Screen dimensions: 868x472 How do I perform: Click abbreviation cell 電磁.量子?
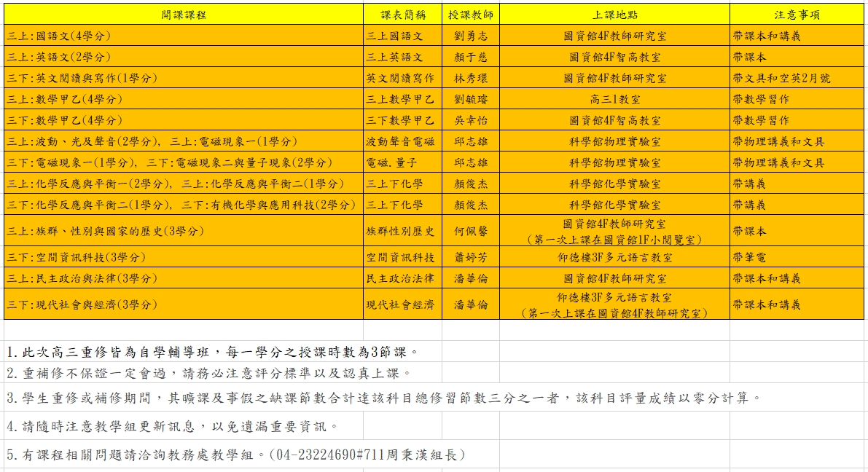(x=402, y=162)
